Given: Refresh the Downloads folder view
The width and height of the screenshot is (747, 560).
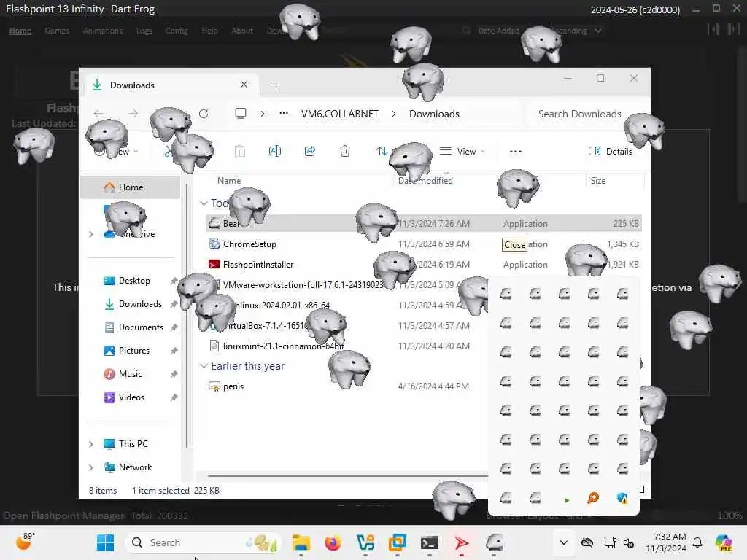Looking at the screenshot, I should 204,114.
